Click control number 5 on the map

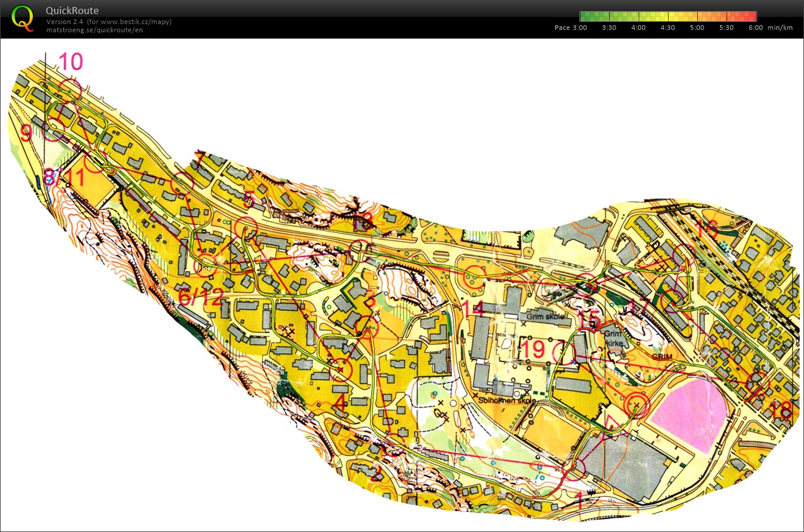[249, 201]
